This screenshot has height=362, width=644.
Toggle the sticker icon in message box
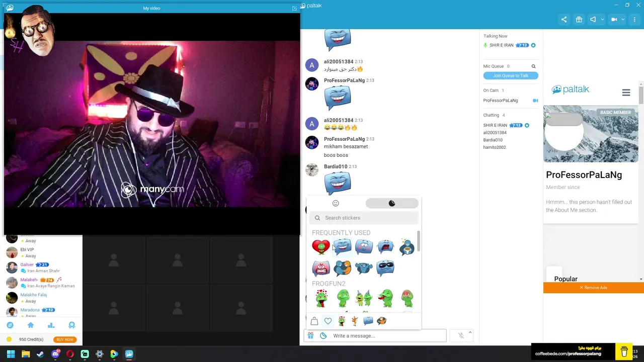[x=323, y=336]
